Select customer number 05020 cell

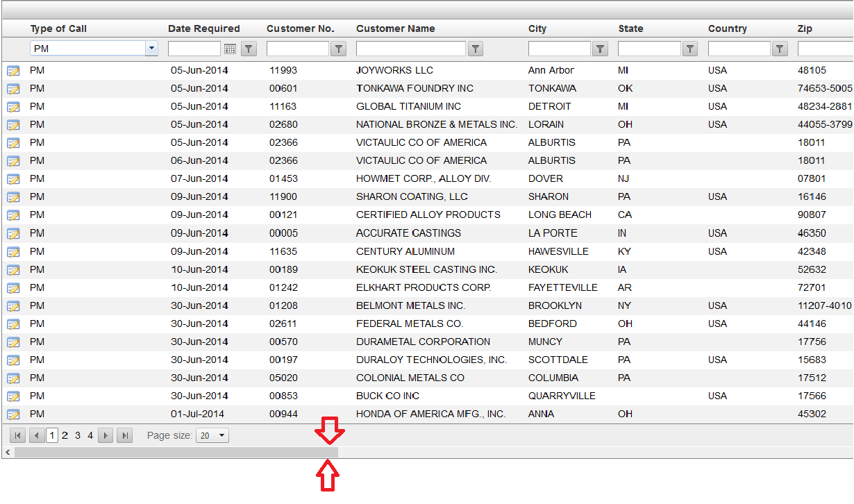(283, 378)
